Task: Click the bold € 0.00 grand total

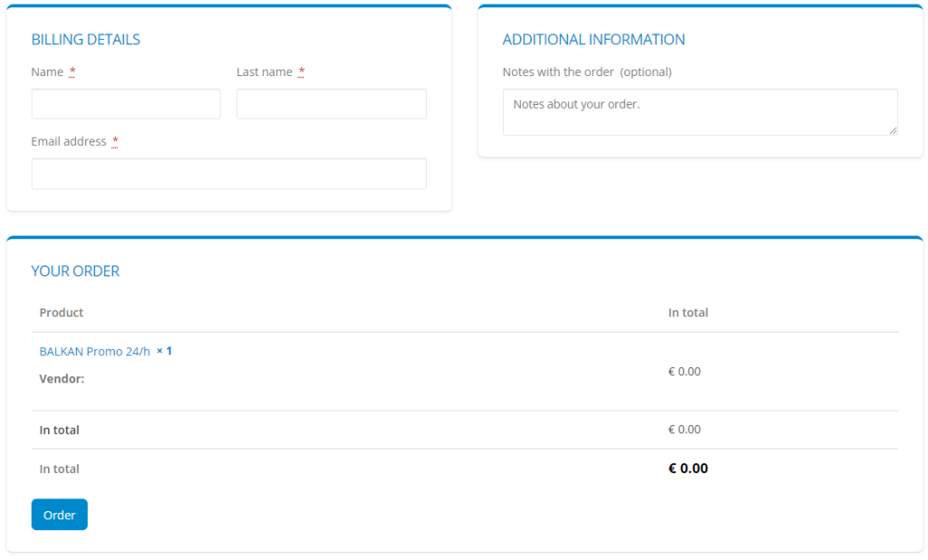Action: click(x=688, y=468)
